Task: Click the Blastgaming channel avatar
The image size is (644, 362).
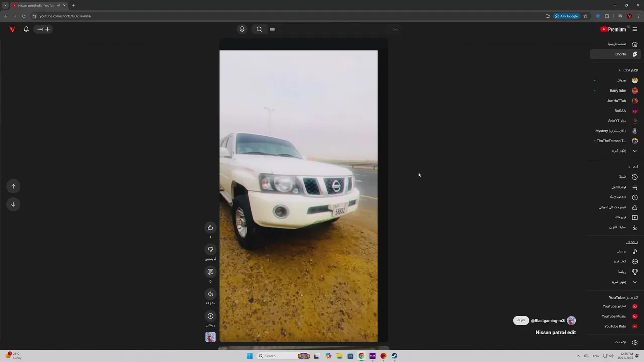Action: click(571, 320)
